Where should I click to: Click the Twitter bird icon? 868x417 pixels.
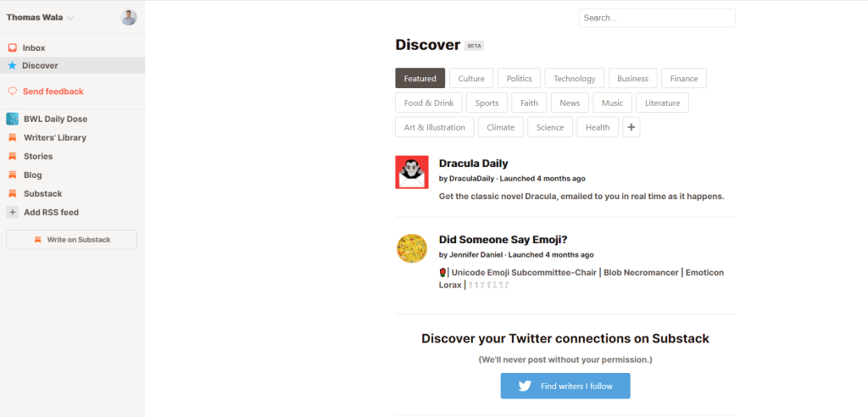coord(525,386)
